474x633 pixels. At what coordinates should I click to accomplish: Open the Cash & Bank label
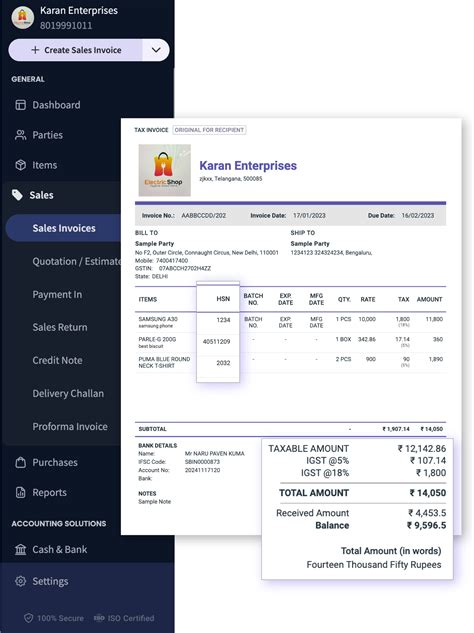pos(60,549)
